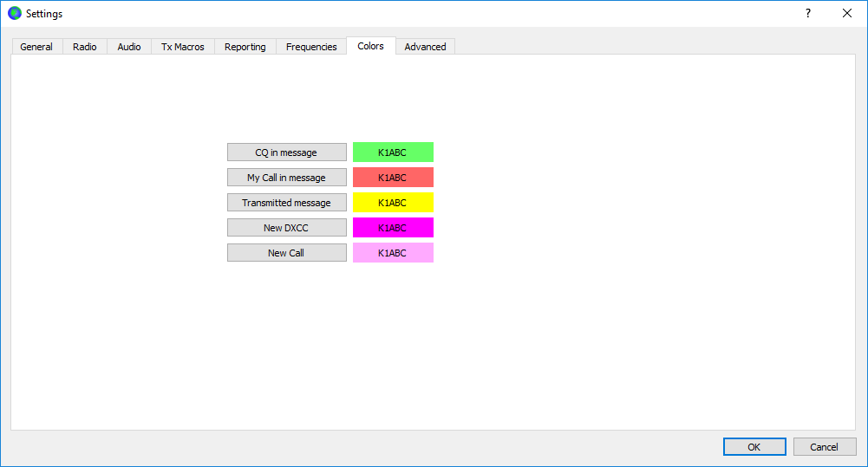This screenshot has width=868, height=467.
Task: Open the General tab
Action: coord(36,47)
